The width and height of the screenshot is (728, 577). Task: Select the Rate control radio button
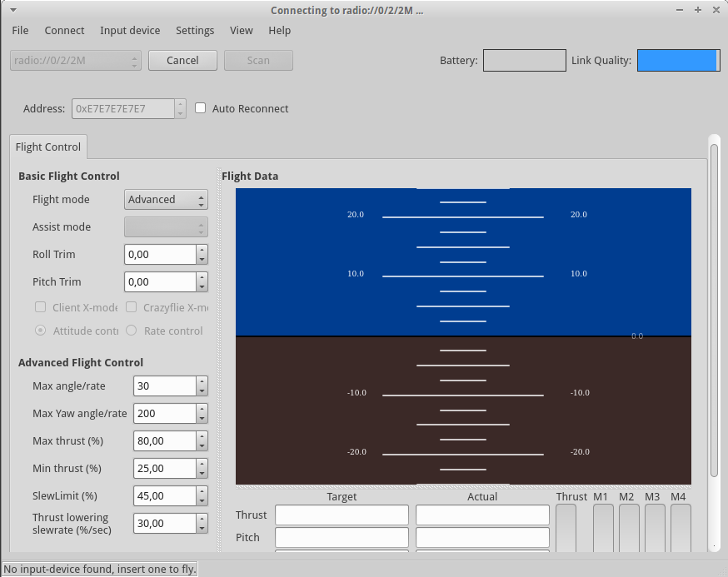click(x=131, y=331)
